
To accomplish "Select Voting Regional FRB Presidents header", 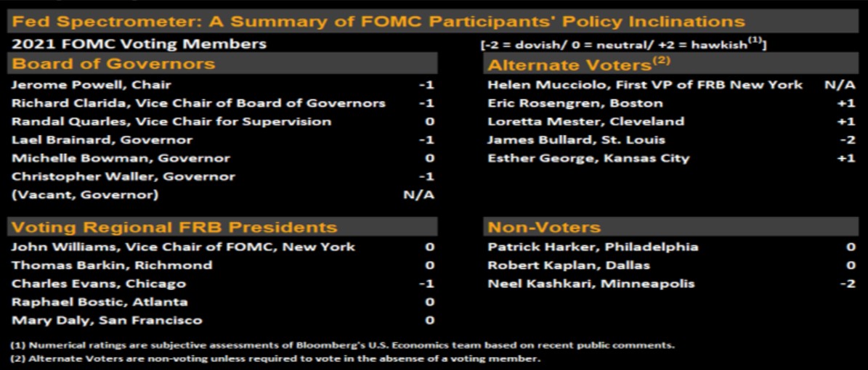I will coord(174,228).
